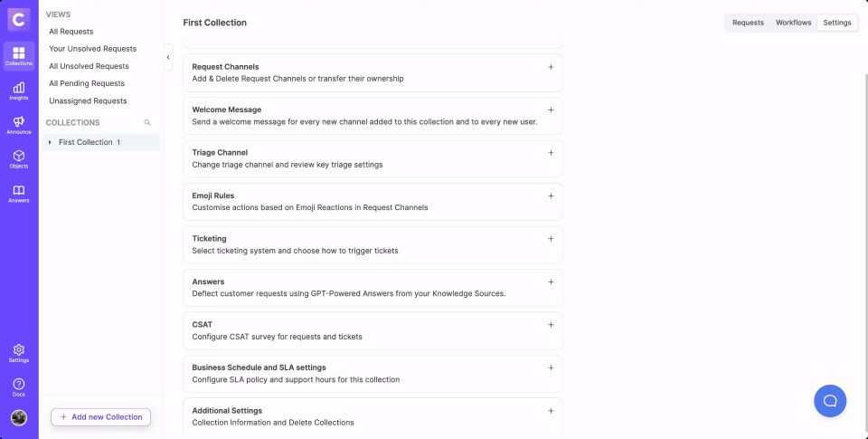Click the Announce megaphone icon
This screenshot has height=439, width=868.
tap(19, 125)
